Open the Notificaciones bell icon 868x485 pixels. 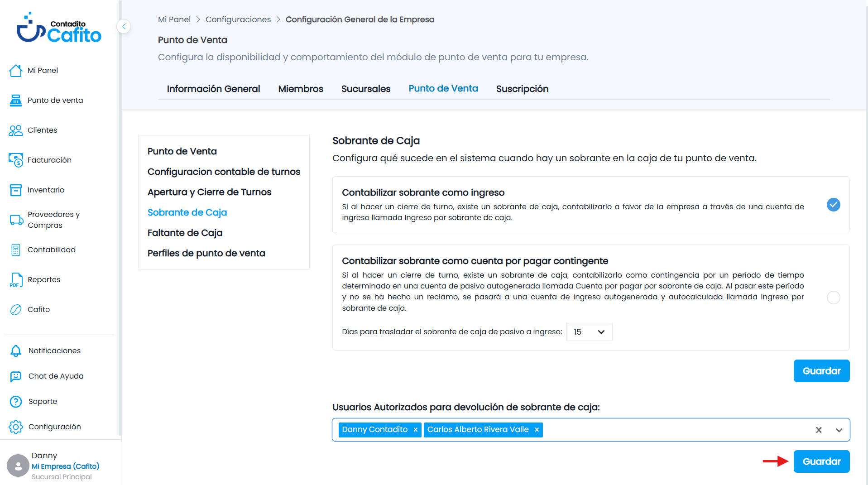(16, 351)
